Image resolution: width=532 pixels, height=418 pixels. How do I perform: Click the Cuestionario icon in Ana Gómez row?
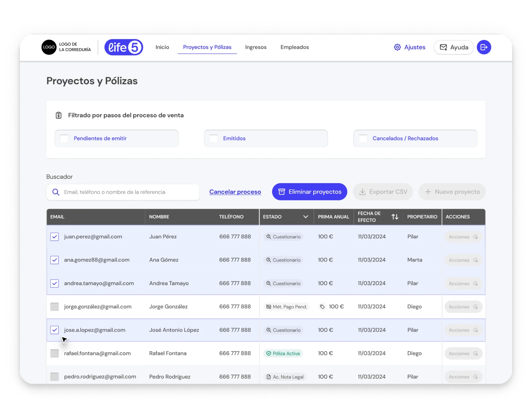tap(269, 260)
